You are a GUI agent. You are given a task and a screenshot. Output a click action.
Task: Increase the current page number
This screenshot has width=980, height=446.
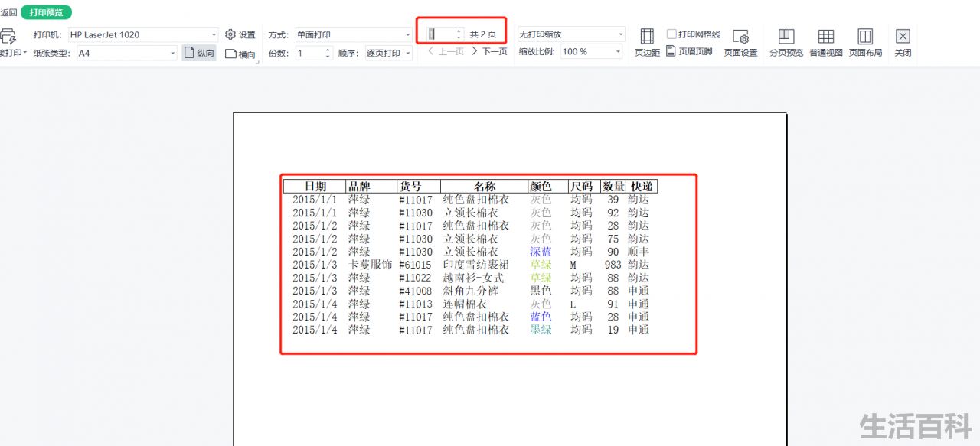(x=459, y=31)
